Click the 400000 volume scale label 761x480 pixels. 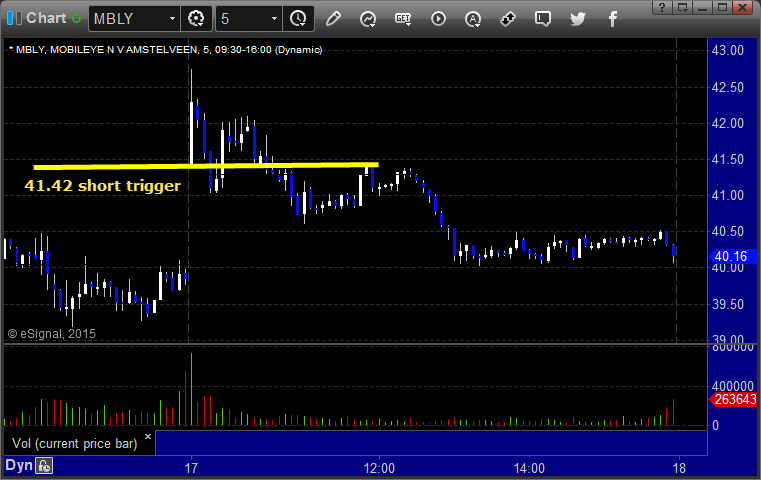click(x=733, y=386)
